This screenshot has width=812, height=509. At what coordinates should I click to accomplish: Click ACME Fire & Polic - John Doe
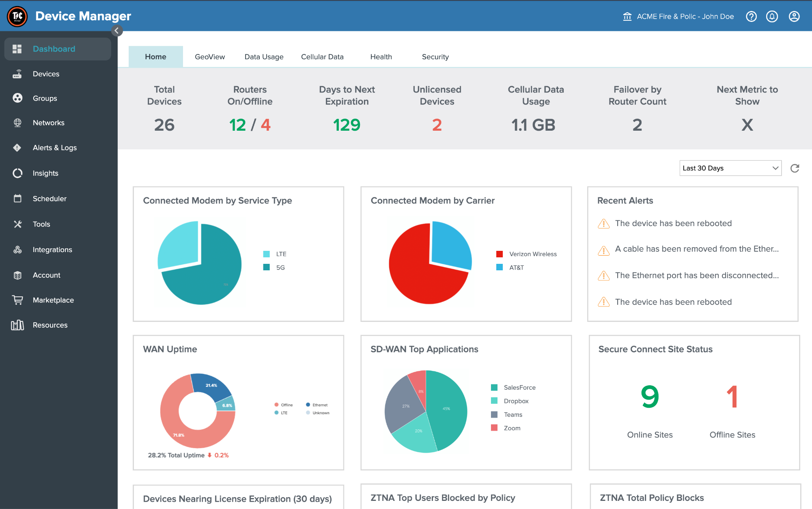[x=685, y=17]
